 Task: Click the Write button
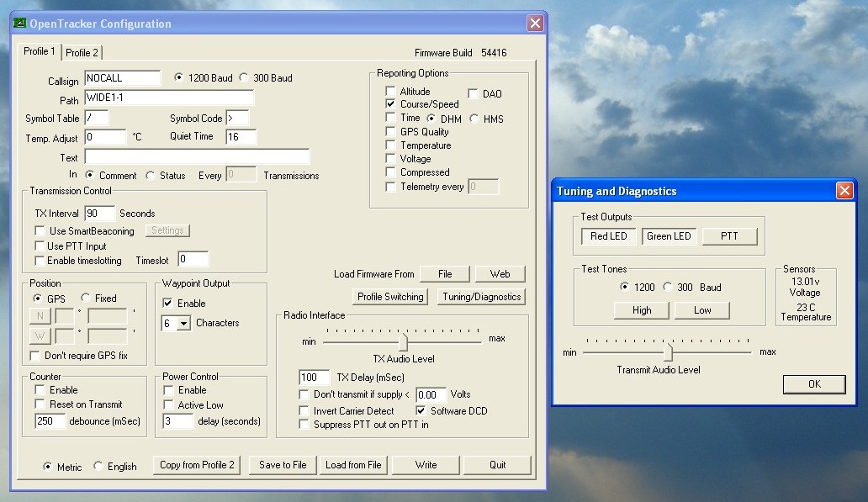[426, 465]
